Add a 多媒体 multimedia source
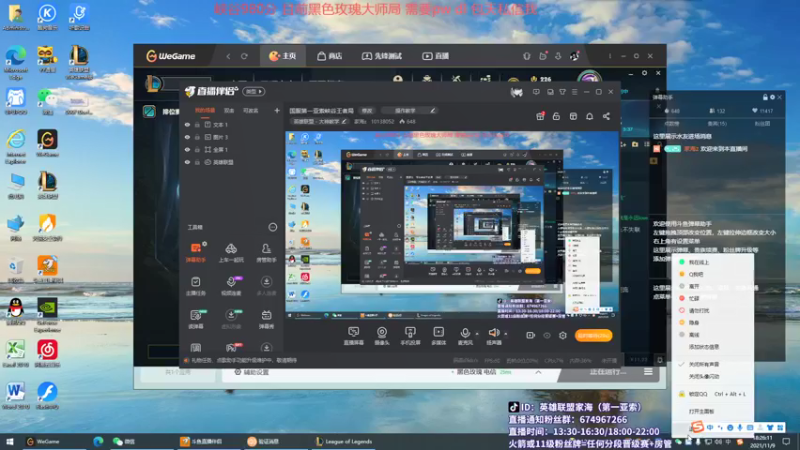The image size is (800, 450). tap(438, 336)
